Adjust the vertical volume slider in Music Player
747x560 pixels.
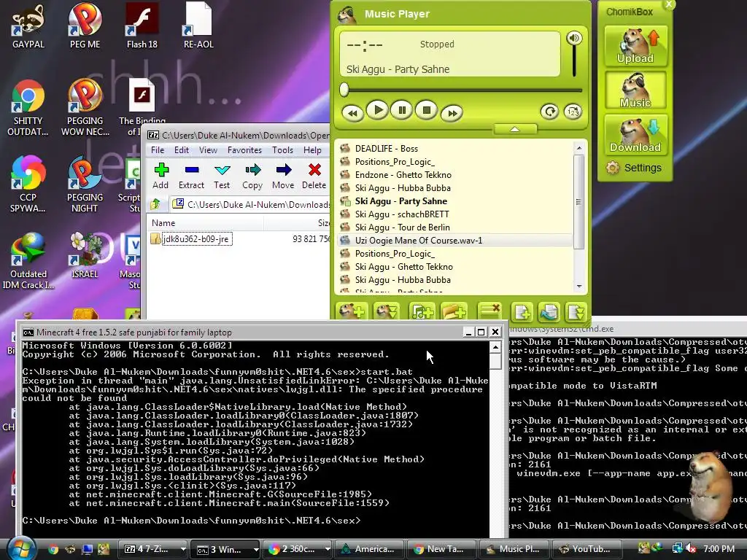[574, 61]
